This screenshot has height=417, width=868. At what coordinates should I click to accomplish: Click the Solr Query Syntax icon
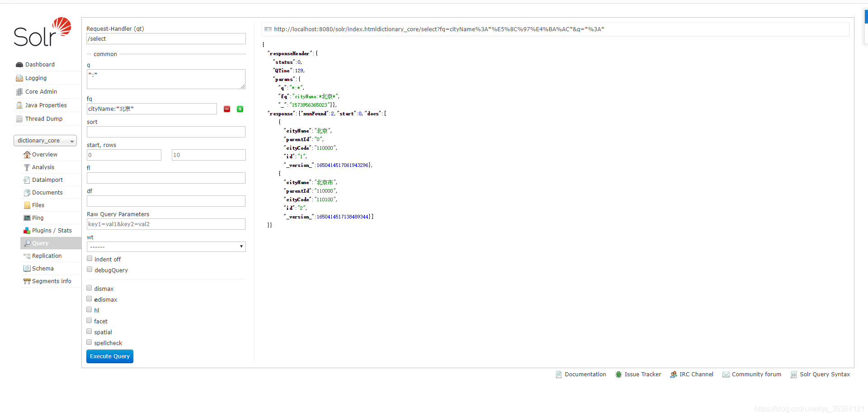click(794, 374)
